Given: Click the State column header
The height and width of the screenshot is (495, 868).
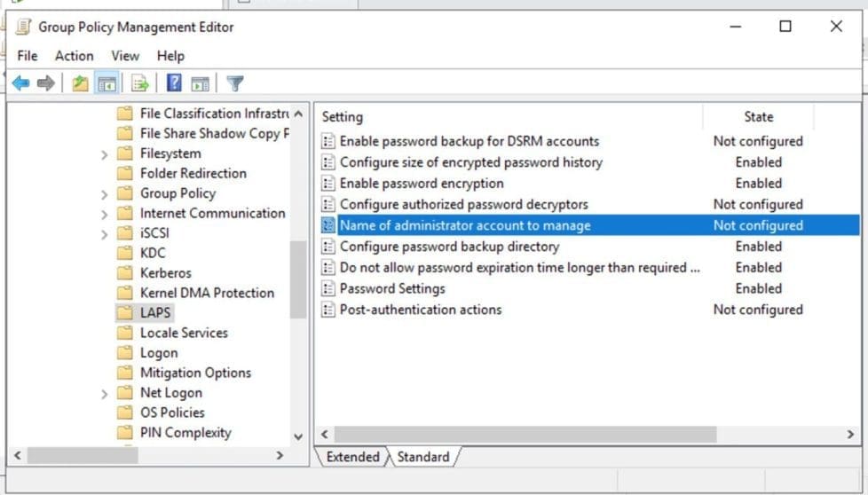Looking at the screenshot, I should pyautogui.click(x=758, y=116).
